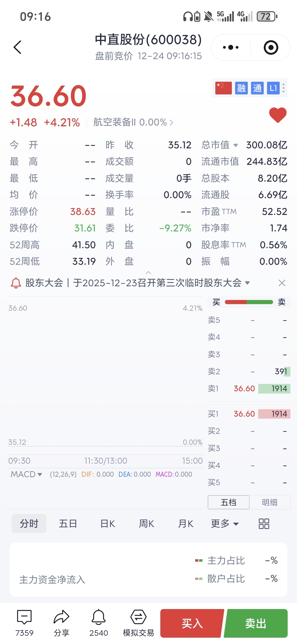Tap the buy/sell ratio bar

pyautogui.click(x=249, y=302)
